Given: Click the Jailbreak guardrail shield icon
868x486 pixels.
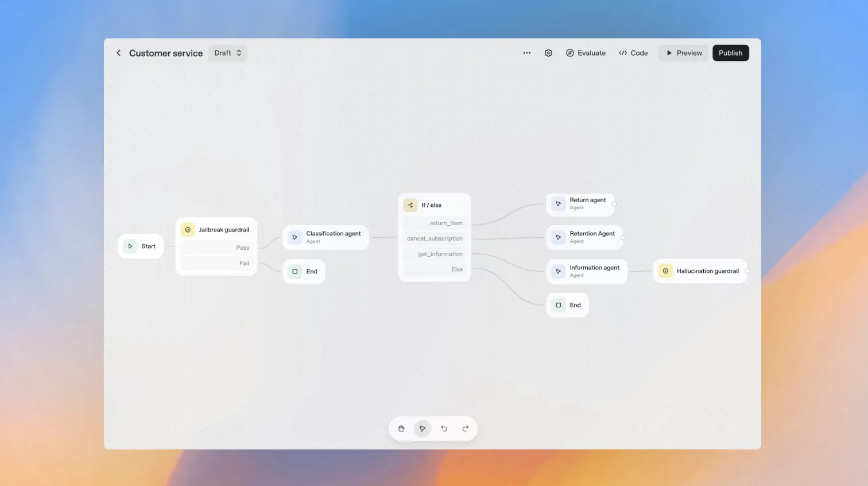Looking at the screenshot, I should (x=188, y=230).
